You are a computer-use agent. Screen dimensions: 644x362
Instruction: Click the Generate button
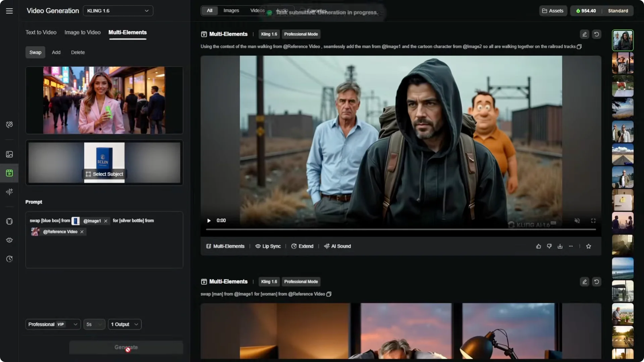click(126, 347)
